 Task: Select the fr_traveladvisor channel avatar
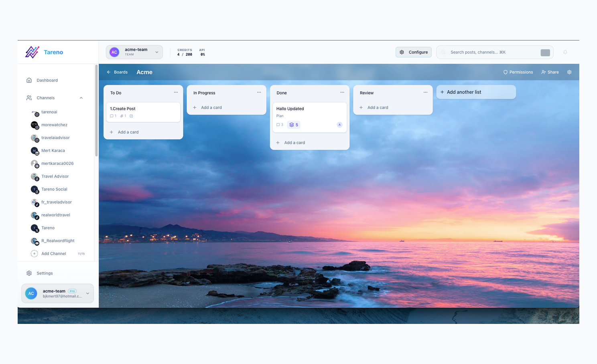point(35,202)
